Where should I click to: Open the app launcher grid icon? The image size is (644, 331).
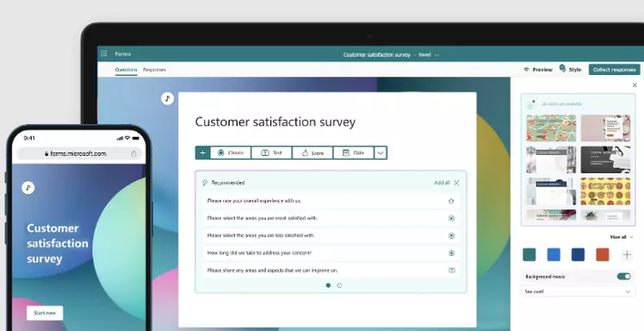tap(104, 53)
